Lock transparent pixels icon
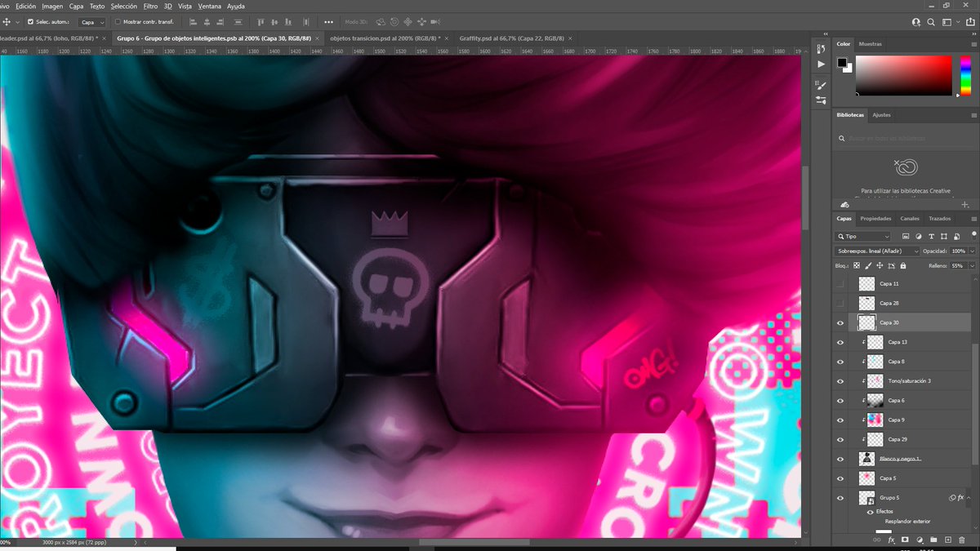The image size is (980, 551). 857,265
